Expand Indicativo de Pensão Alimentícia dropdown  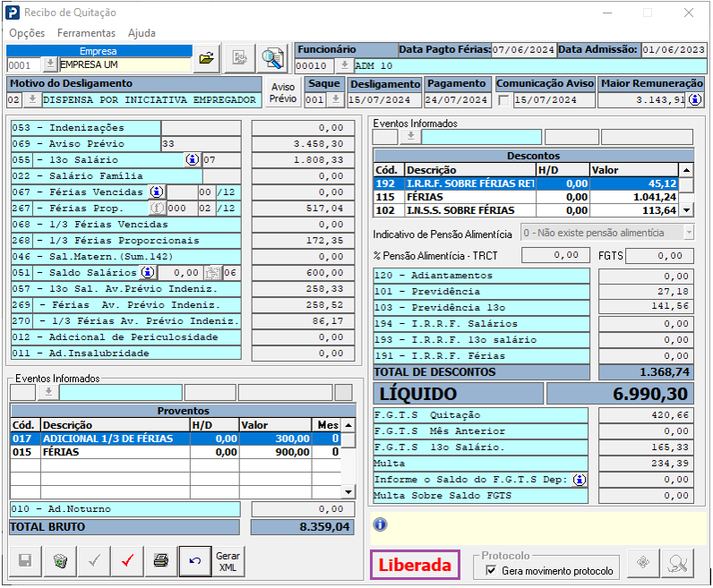point(688,233)
